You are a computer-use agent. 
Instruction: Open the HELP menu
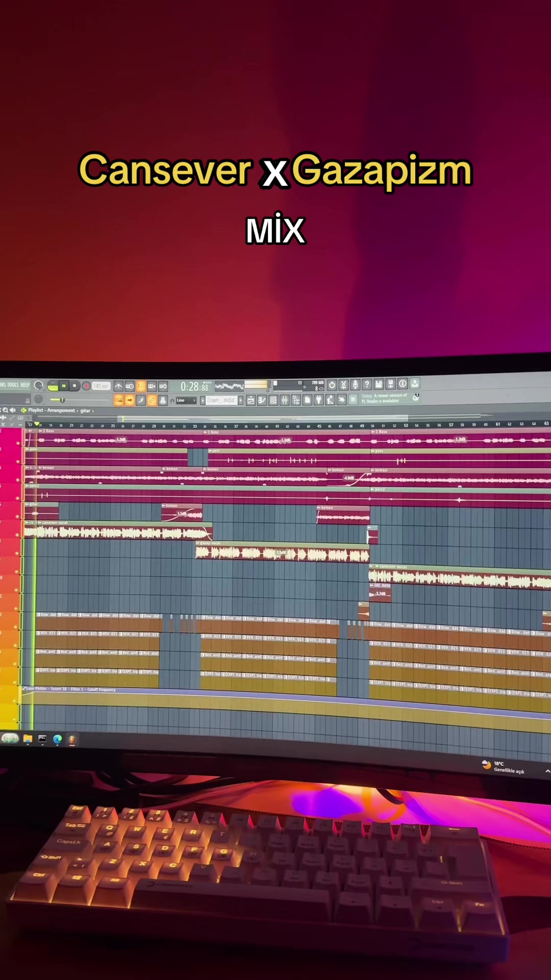click(x=25, y=385)
